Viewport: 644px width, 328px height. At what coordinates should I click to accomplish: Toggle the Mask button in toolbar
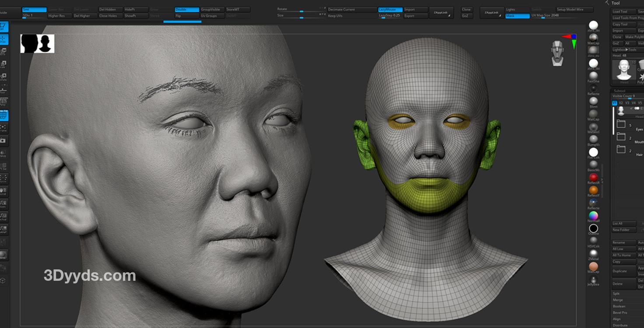coord(517,16)
